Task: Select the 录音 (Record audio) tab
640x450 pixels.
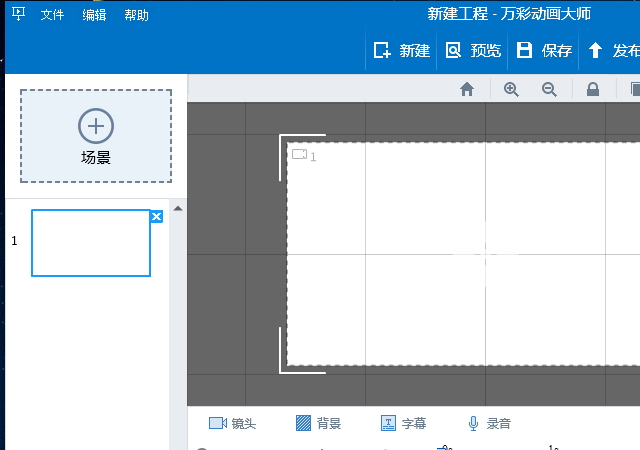Action: tap(489, 423)
